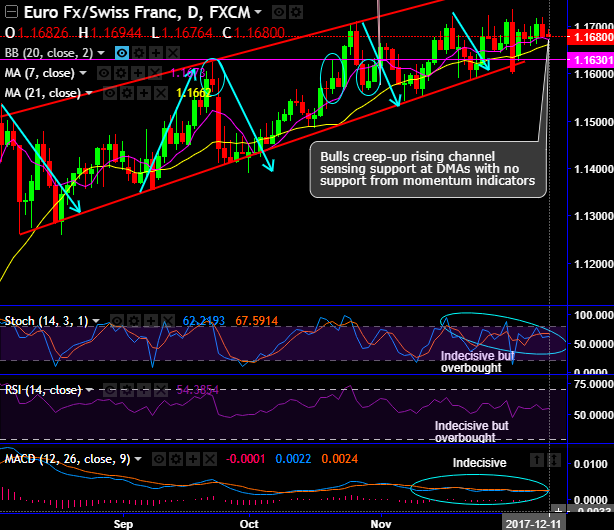Select the BB (20, close, 2) label

(x=49, y=52)
